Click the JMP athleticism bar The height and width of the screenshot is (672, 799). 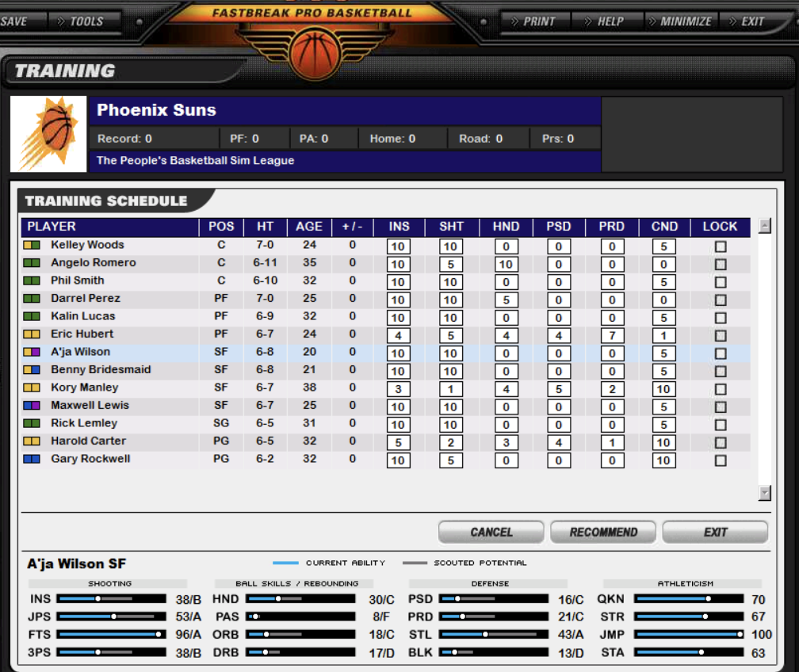click(x=688, y=634)
